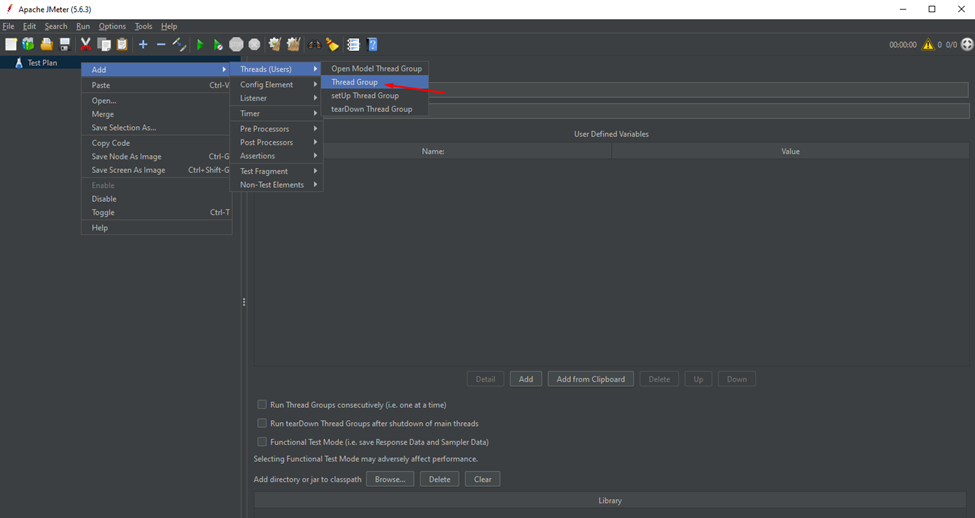Click the Cut scissors toolbar icon
Viewport: 975px width, 518px height.
[x=85, y=44]
